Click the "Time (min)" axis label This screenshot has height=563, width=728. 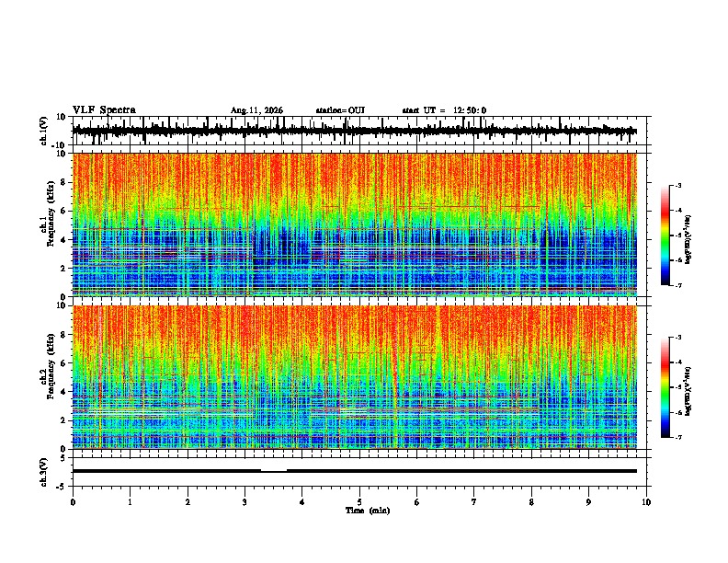pyautogui.click(x=368, y=511)
